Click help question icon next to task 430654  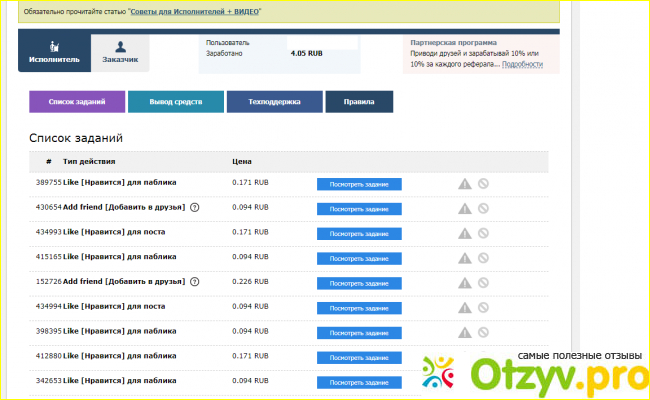pos(194,208)
